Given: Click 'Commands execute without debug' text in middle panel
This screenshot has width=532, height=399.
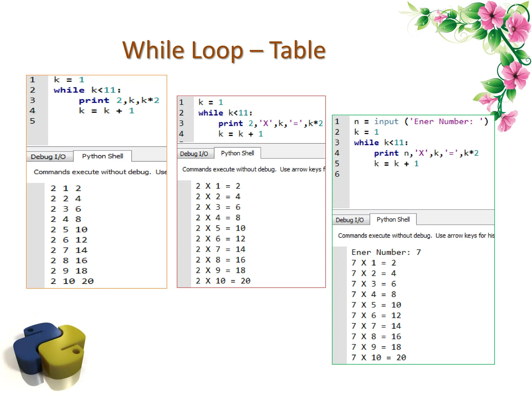Looking at the screenshot, I should tap(229, 169).
